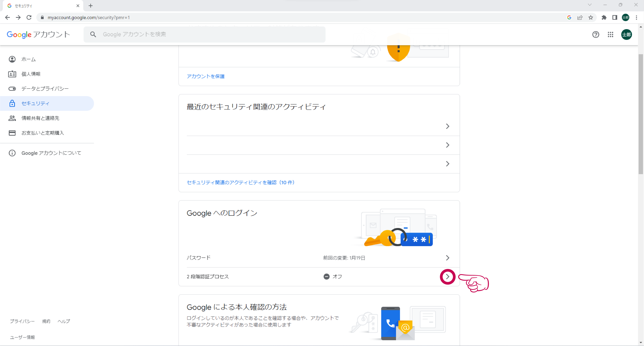Screen dimensions: 644x346
Task: Click the browser back arrow
Action: pyautogui.click(x=8, y=17)
